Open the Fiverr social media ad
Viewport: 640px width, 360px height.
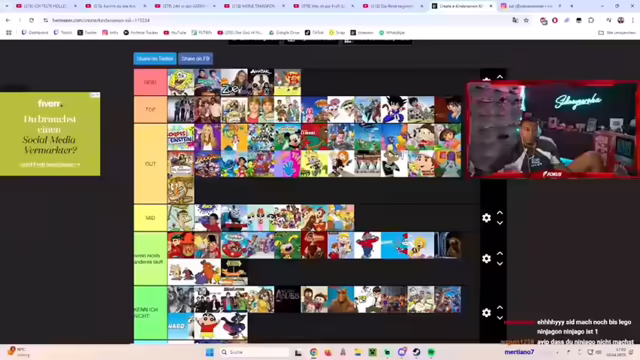50,134
